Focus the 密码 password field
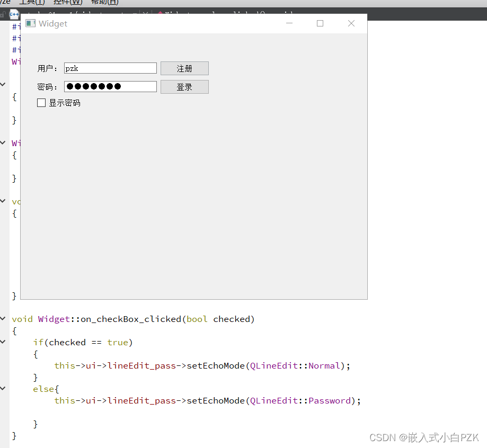The image size is (487, 448). [110, 87]
